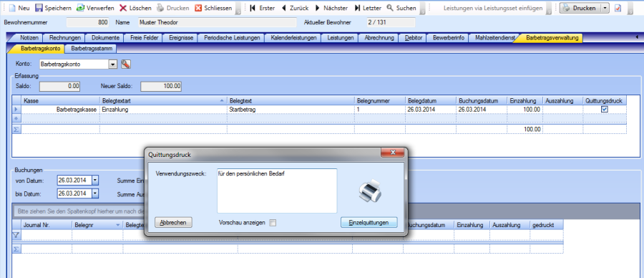Delete the record with Löschen
Viewport: 644px width, 278px height.
(135, 8)
